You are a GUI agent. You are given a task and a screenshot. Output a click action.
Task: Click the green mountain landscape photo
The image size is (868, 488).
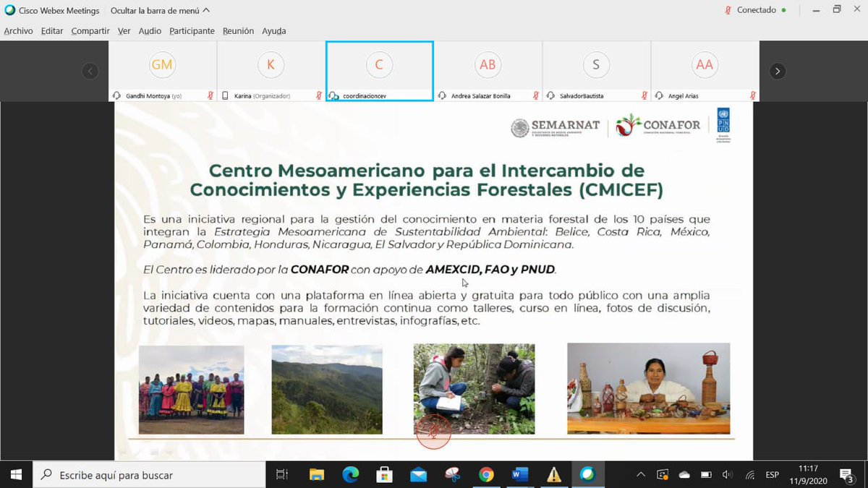point(326,390)
